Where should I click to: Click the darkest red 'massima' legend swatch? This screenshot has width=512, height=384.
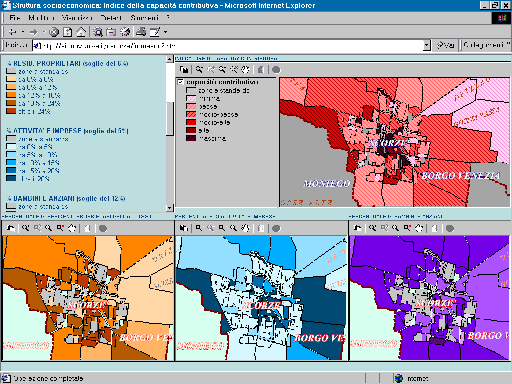tap(191, 138)
